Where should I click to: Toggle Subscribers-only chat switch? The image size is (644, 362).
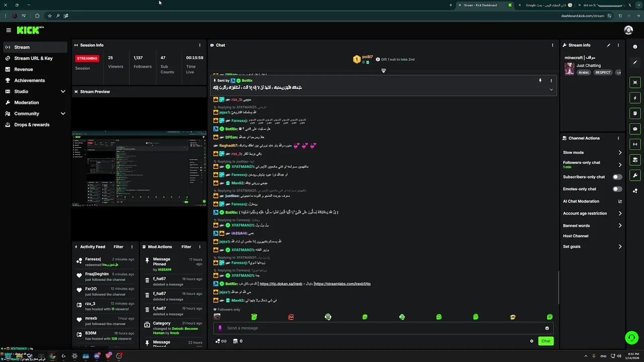click(x=617, y=177)
